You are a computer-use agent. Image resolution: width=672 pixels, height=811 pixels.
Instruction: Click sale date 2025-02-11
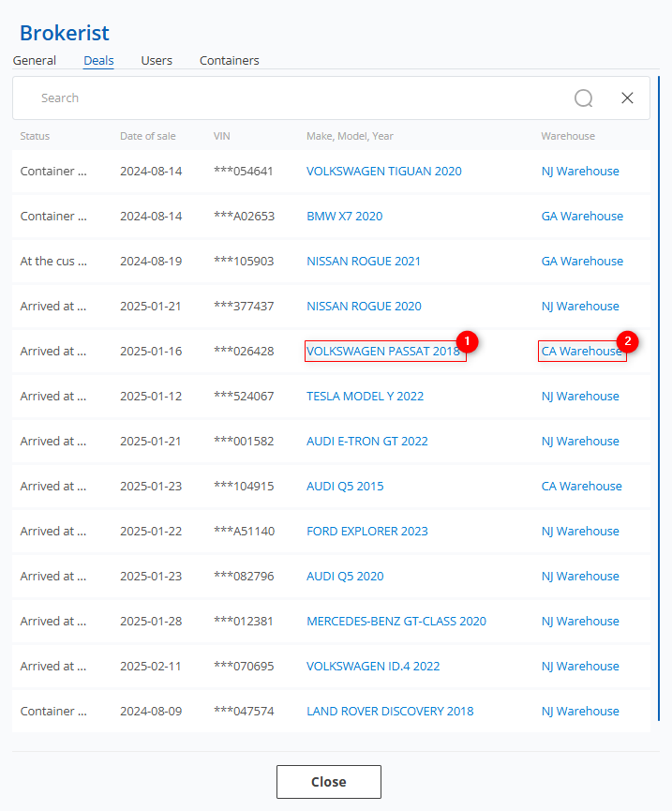(x=150, y=667)
